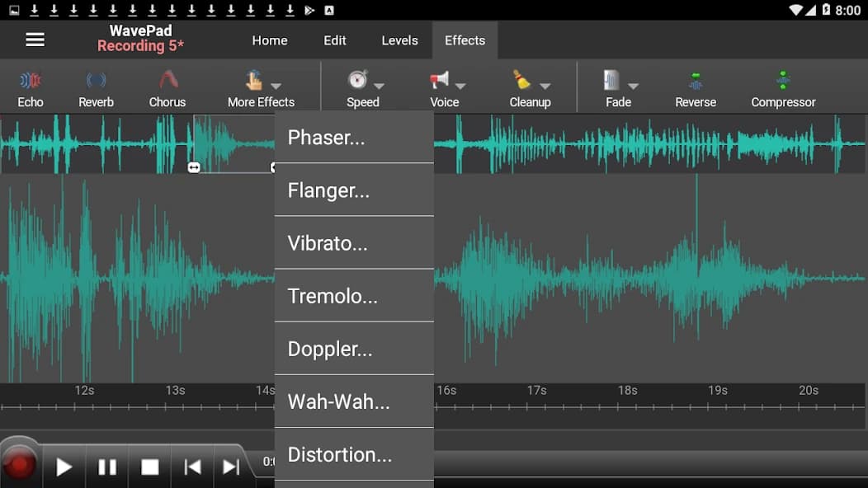Image resolution: width=868 pixels, height=488 pixels.
Task: Switch to the Home tab
Action: click(x=270, y=40)
